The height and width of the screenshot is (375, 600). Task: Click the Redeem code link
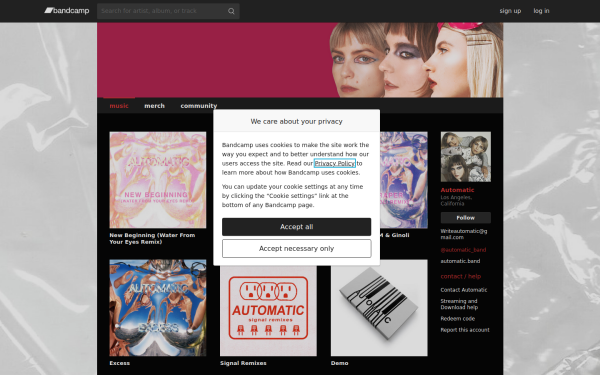pyautogui.click(x=458, y=318)
